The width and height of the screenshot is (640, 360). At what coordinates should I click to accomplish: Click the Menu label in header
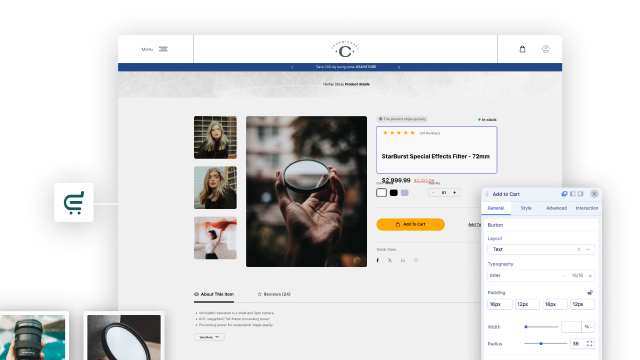pos(147,49)
